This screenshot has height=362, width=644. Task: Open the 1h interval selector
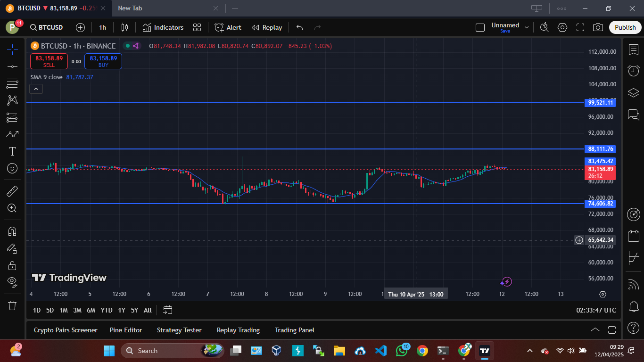102,27
